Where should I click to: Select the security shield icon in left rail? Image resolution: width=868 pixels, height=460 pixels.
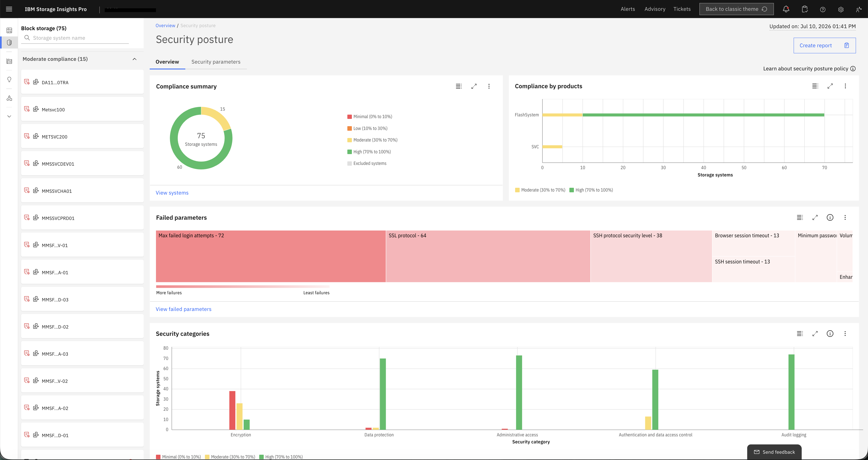[x=10, y=42]
